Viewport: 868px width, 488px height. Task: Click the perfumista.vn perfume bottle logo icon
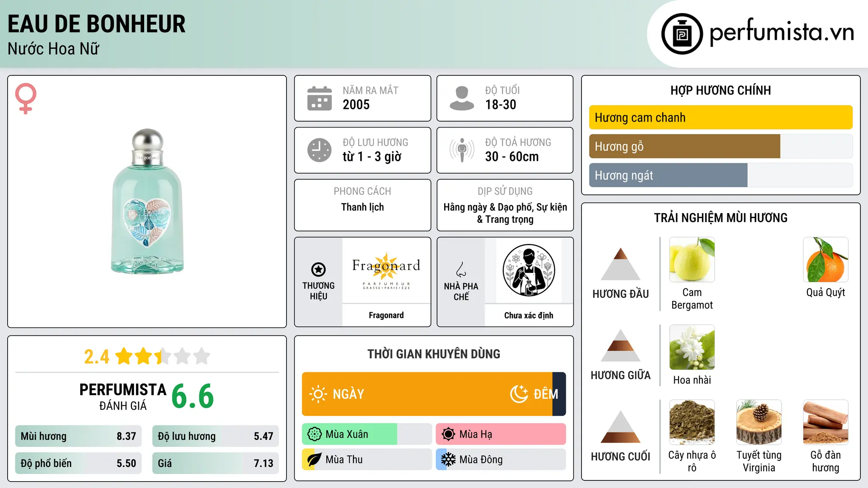[x=682, y=34]
